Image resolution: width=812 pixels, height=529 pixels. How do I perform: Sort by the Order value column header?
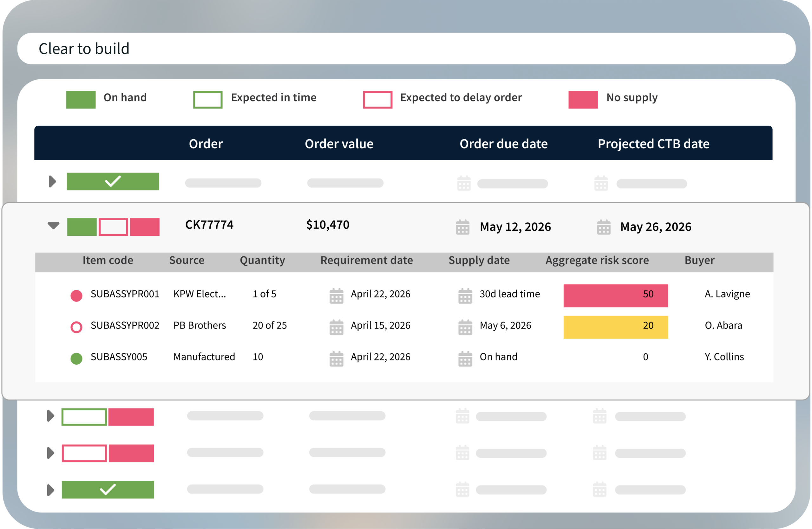339,144
